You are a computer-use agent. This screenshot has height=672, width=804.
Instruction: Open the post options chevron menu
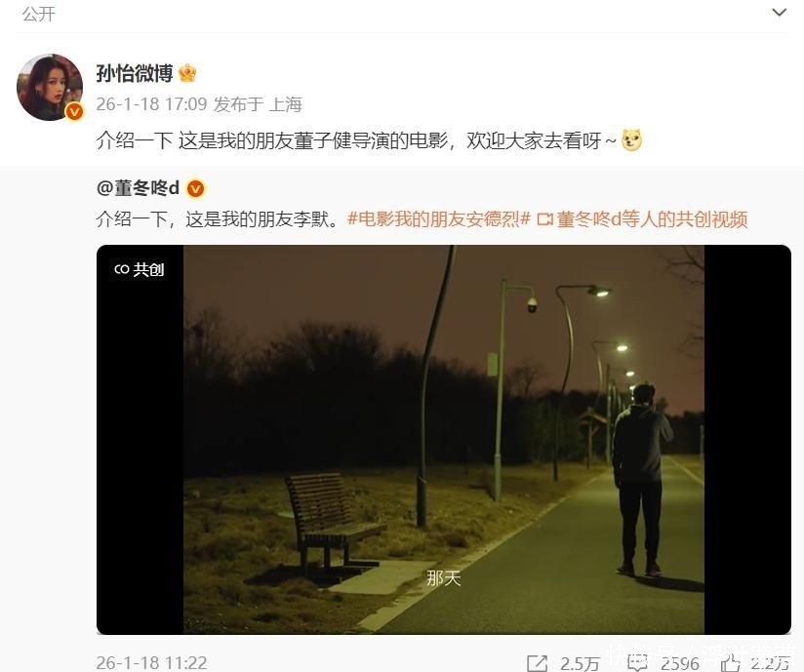779,13
